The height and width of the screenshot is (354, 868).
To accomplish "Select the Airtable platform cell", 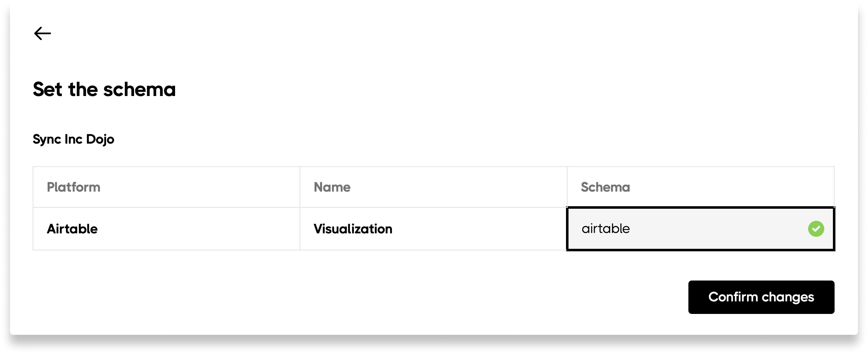I will 166,229.
